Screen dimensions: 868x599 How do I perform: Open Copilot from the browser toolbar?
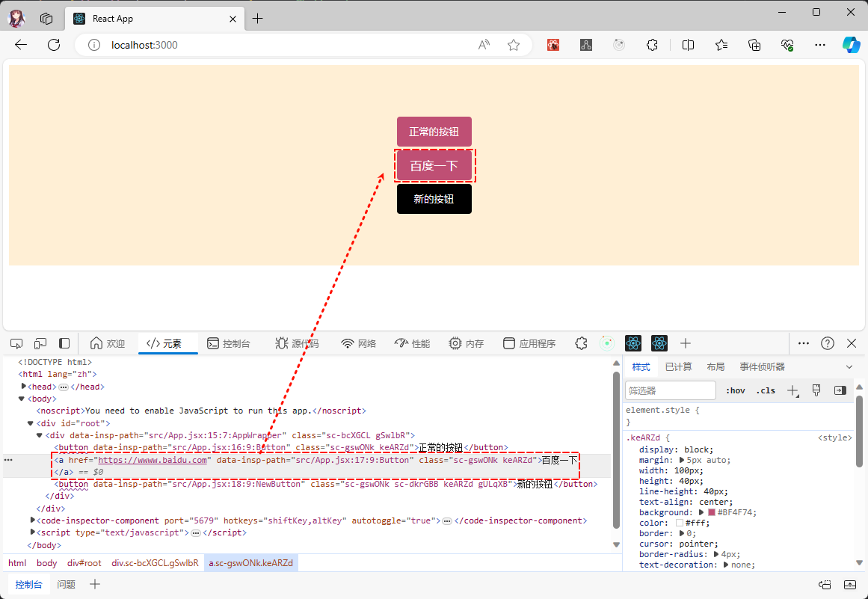852,45
